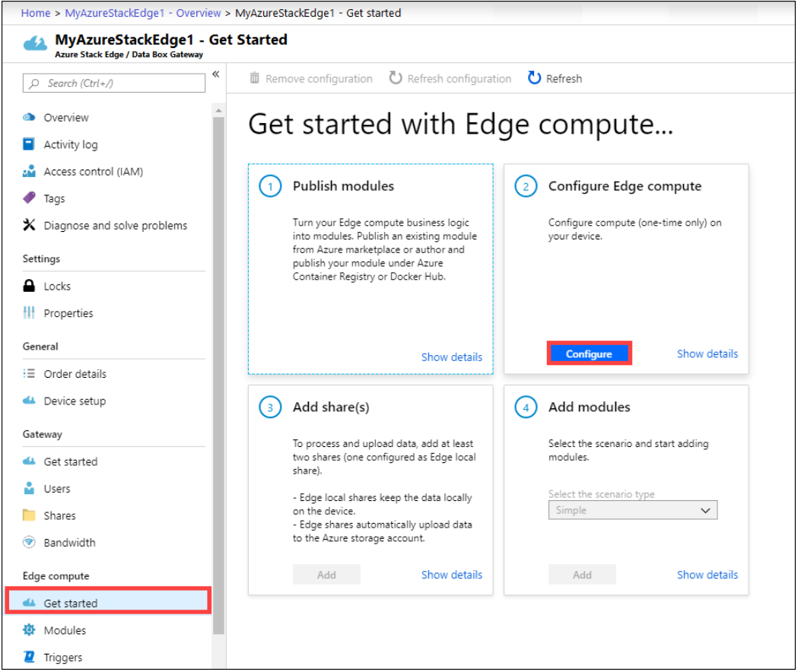
Task: Click the Locks padlock icon
Action: (29, 286)
